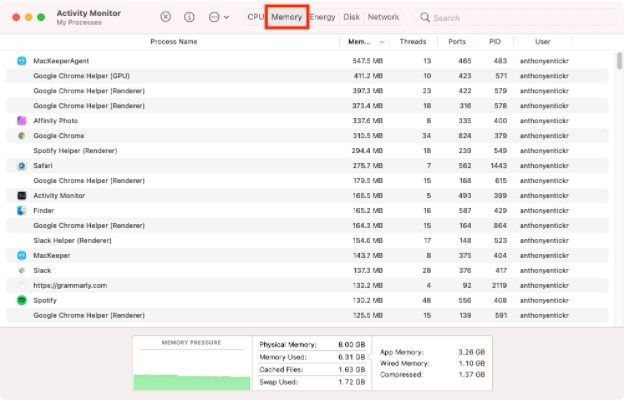Click the Safari process name
Image resolution: width=627 pixels, height=400 pixels.
pyautogui.click(x=43, y=166)
